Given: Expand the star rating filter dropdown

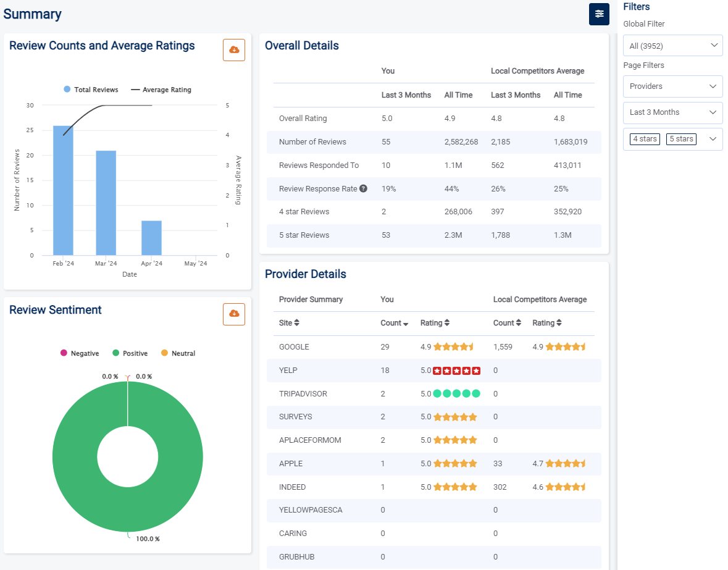Looking at the screenshot, I should point(713,139).
